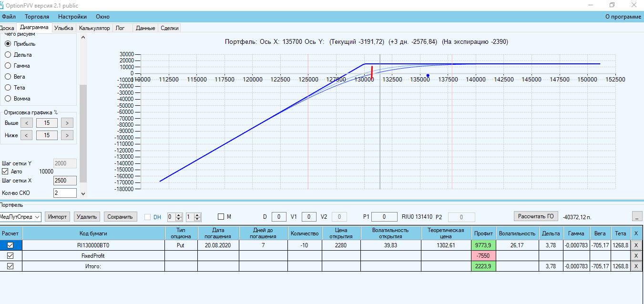Screen dimensions: 644x304
Task: Click the X column header
Action: point(636,233)
